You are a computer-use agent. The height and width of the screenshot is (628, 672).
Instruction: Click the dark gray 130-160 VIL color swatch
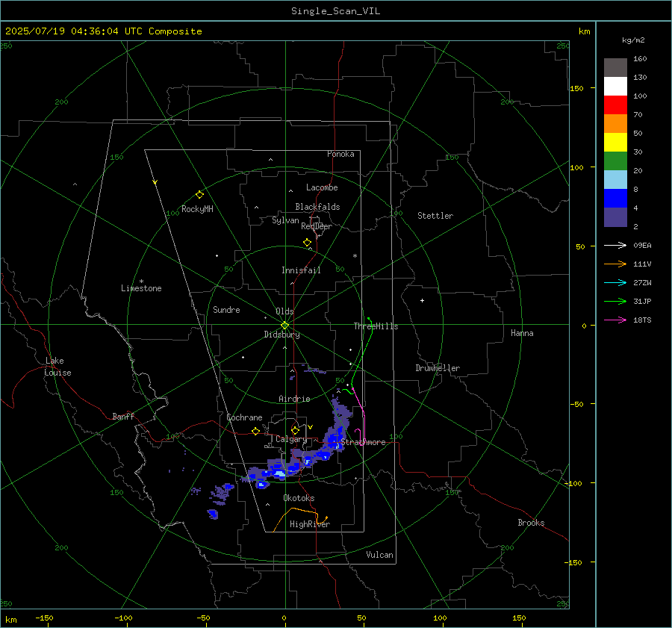[x=615, y=68]
